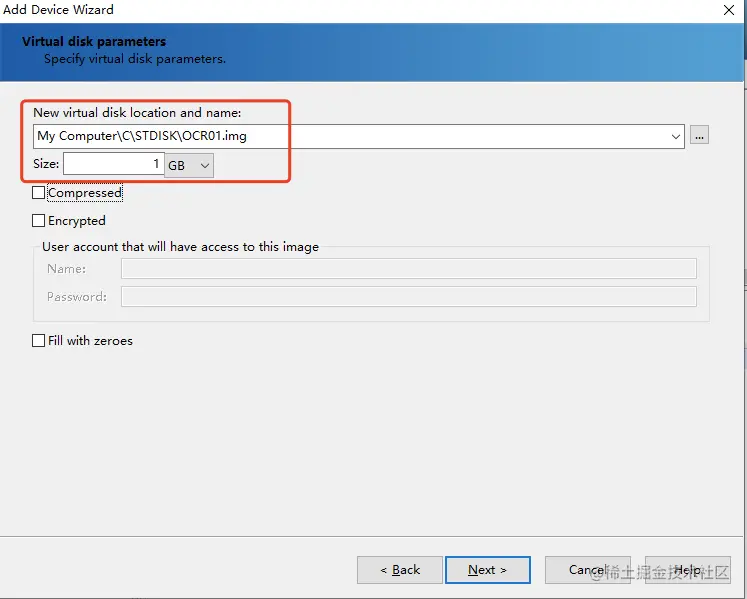
Task: Expand the disk location path dropdown
Action: click(675, 137)
